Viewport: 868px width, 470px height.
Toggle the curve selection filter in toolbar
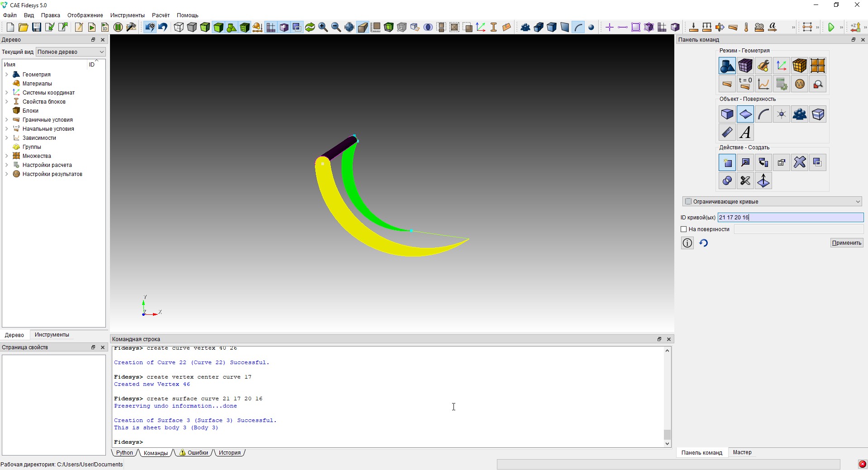point(578,28)
